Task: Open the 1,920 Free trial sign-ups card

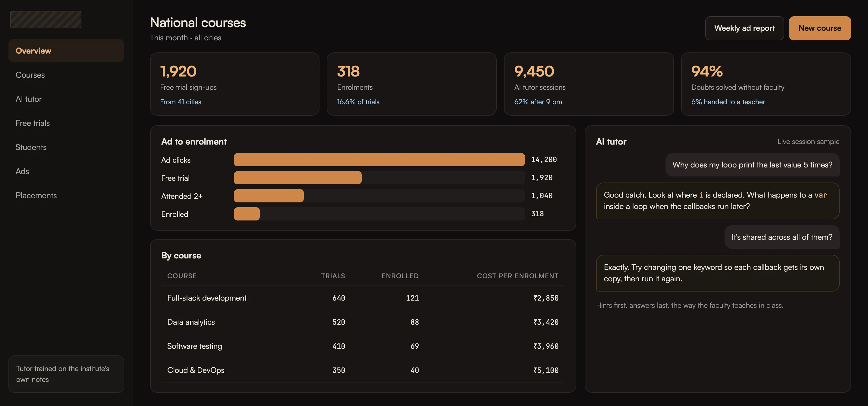Action: point(234,84)
